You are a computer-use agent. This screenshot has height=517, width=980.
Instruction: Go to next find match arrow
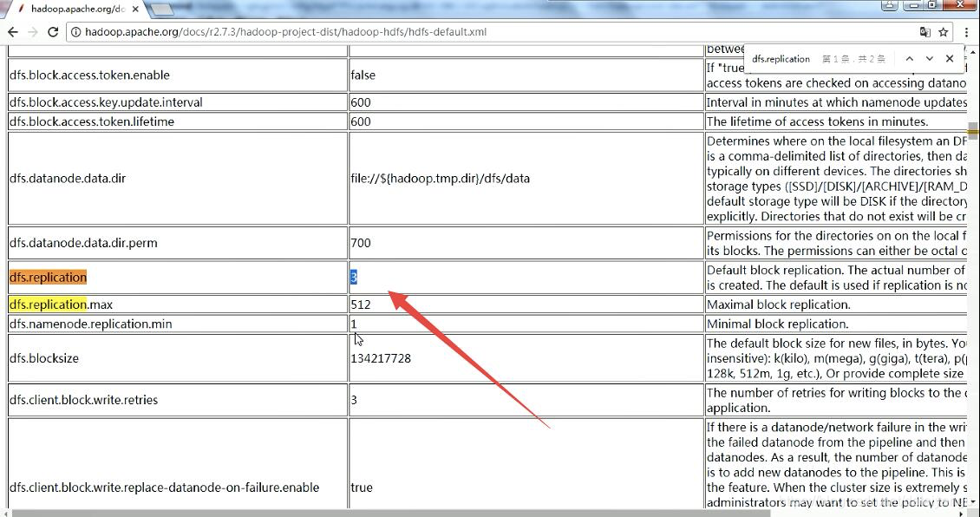(x=930, y=59)
